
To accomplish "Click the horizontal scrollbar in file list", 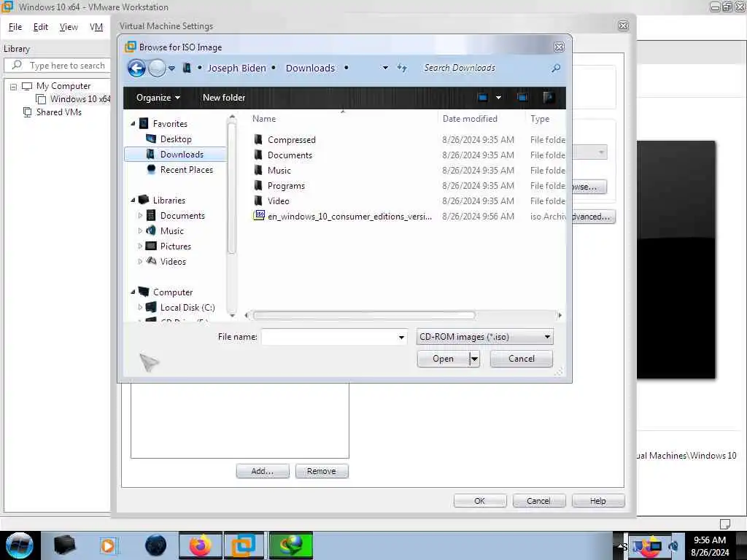I will 364,315.
